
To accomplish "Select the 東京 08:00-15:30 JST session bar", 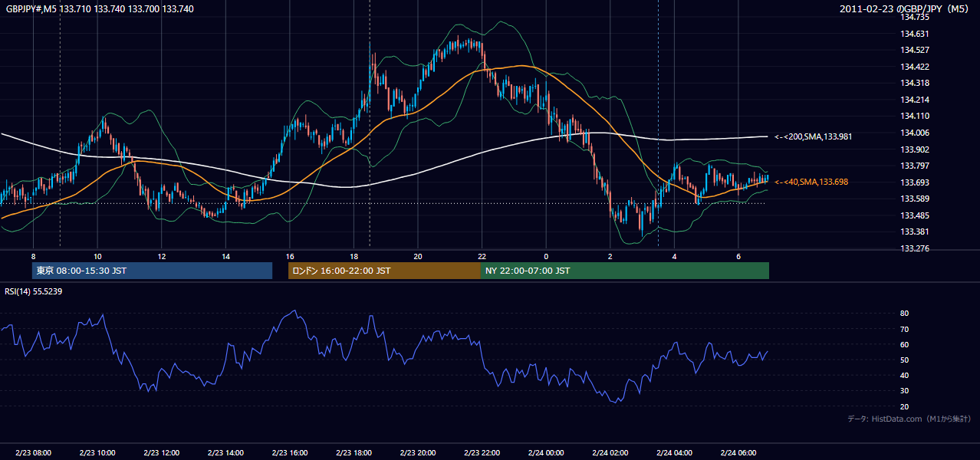I will (153, 271).
